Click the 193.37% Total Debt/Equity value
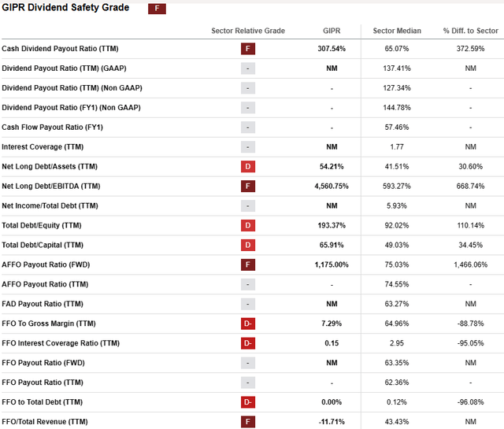Screen dimensions: 504x429 click(x=332, y=225)
